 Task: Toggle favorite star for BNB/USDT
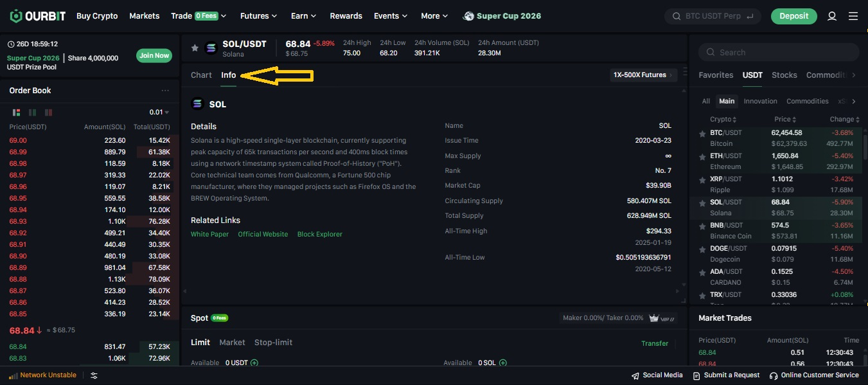[x=702, y=226]
